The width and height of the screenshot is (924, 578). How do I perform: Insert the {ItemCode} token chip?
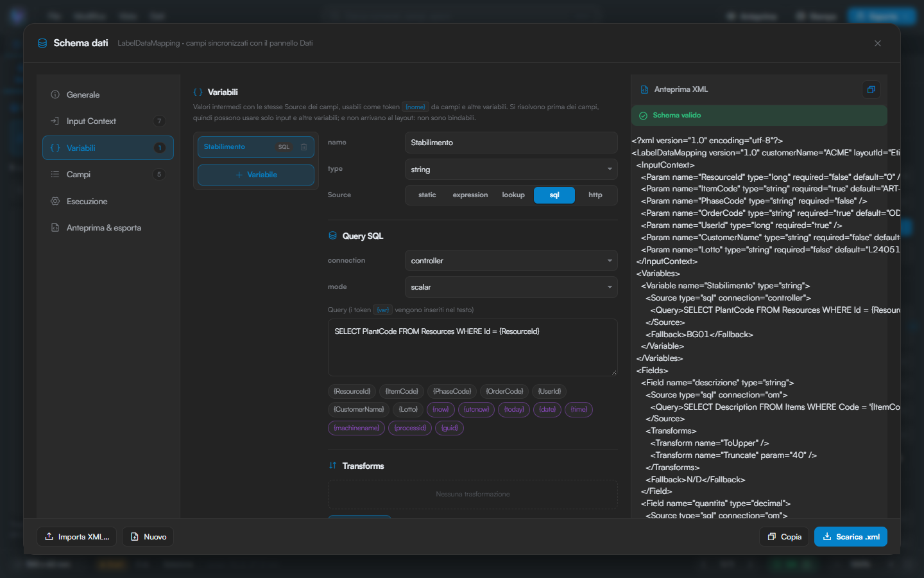tap(401, 391)
